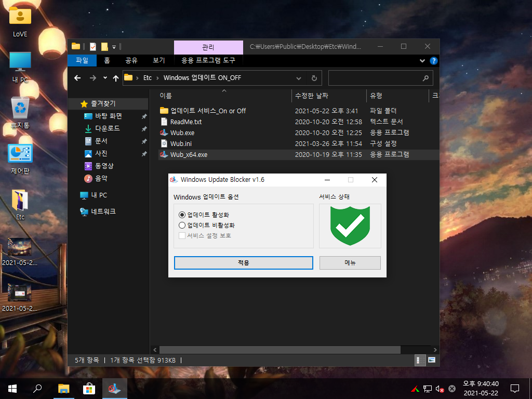This screenshot has height=399, width=532.
Task: Expand the ribbon with the chevron
Action: coord(422,61)
